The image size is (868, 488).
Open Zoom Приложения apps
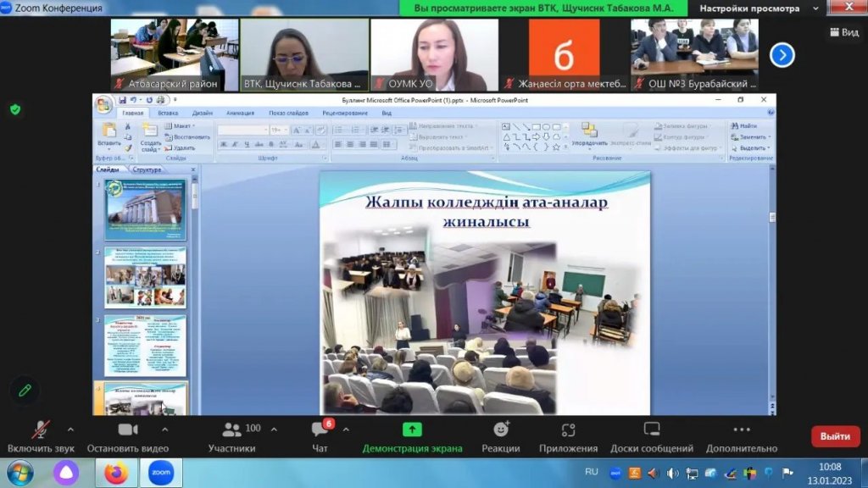[569, 437]
